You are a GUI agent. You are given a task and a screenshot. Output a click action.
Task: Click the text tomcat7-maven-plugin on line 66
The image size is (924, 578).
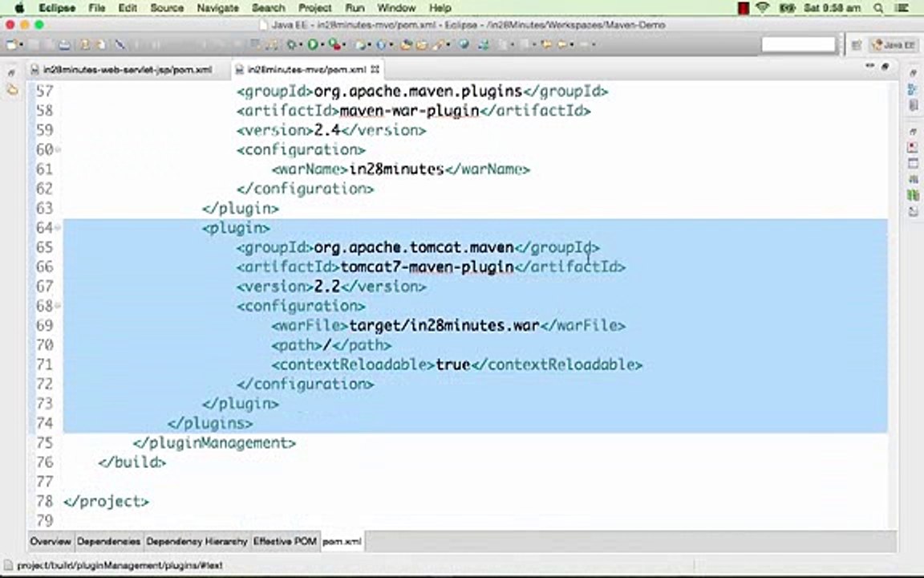click(428, 267)
